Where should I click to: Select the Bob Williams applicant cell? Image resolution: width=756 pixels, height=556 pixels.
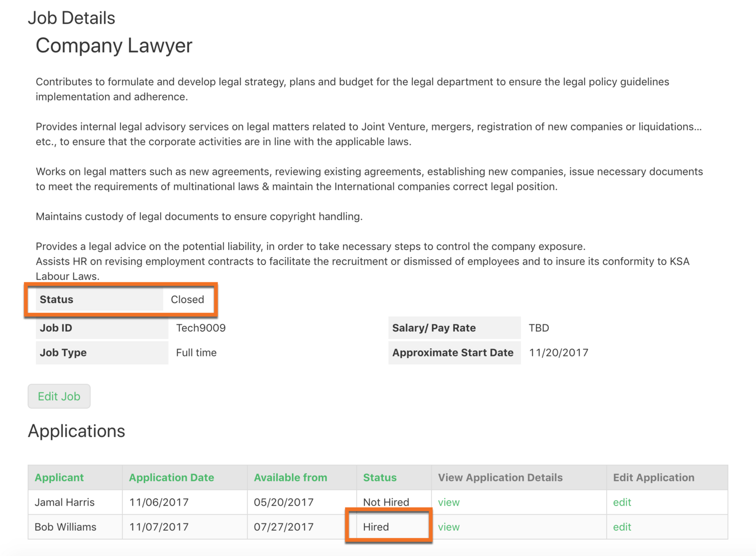(x=66, y=527)
